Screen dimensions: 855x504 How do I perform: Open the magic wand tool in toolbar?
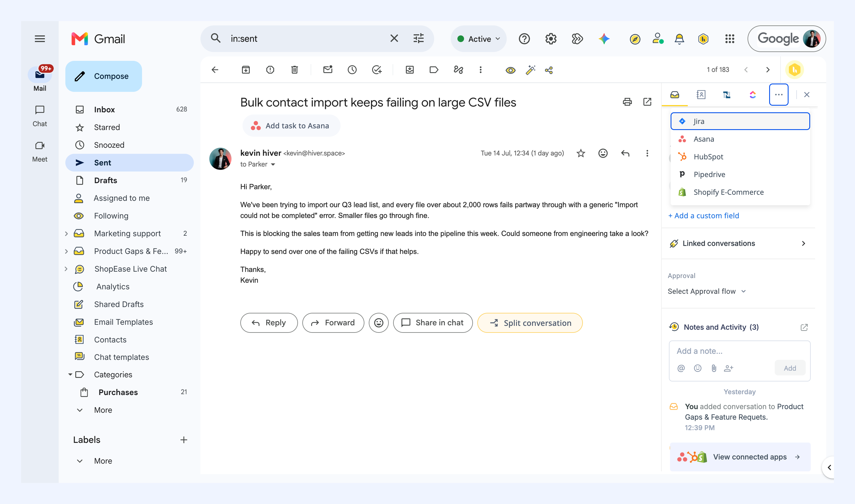coord(530,70)
